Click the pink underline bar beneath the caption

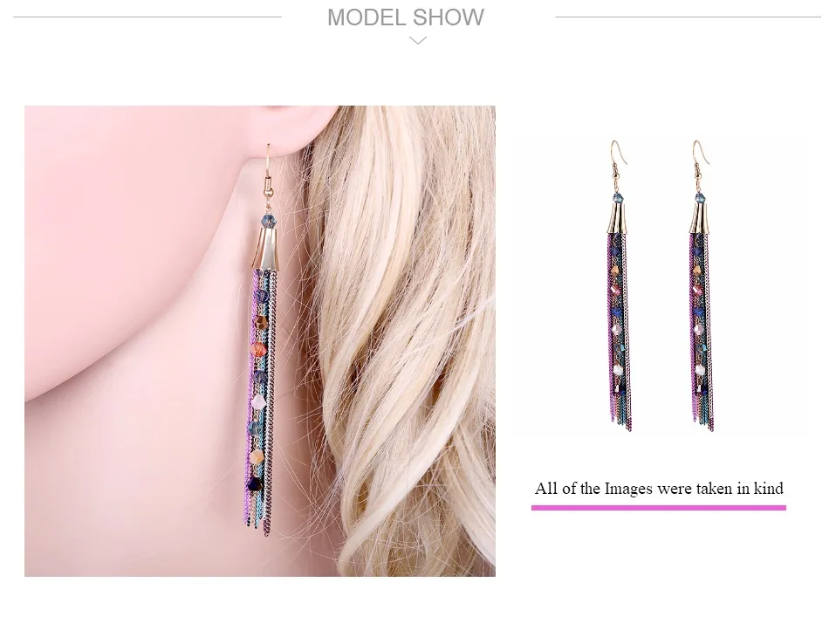[x=659, y=508]
